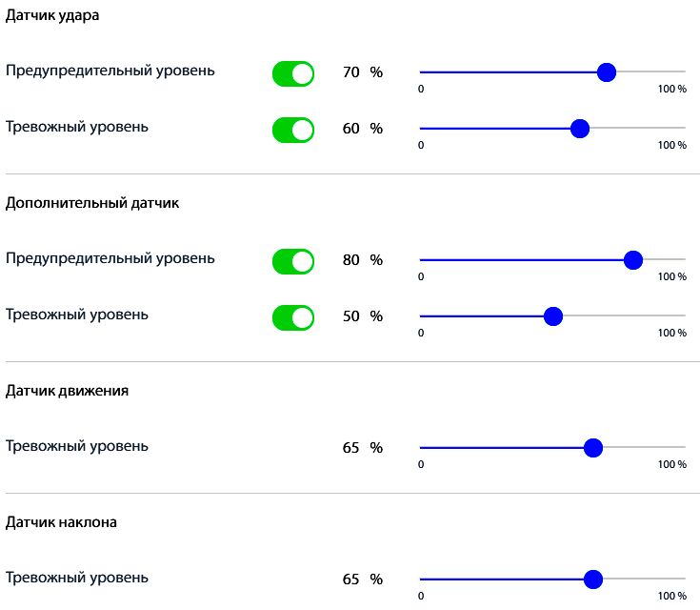Click the 50 % value of additional sensor alarm
The image size is (700, 610).
(362, 316)
